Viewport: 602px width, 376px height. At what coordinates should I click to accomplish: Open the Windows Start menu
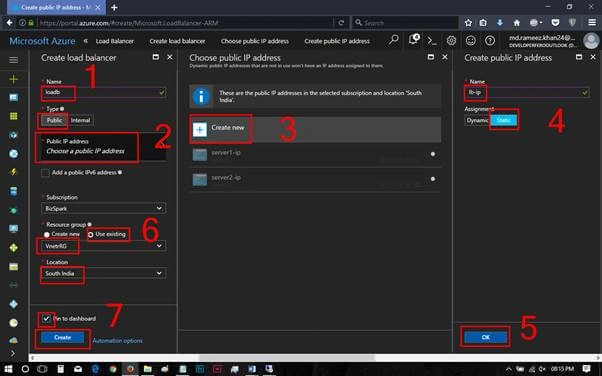pyautogui.click(x=8, y=369)
